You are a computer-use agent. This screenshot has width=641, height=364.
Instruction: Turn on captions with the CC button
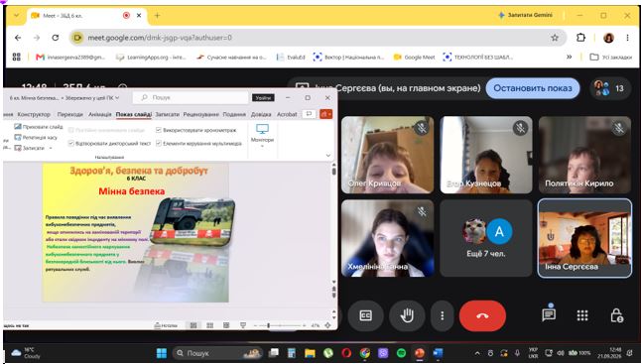click(365, 315)
